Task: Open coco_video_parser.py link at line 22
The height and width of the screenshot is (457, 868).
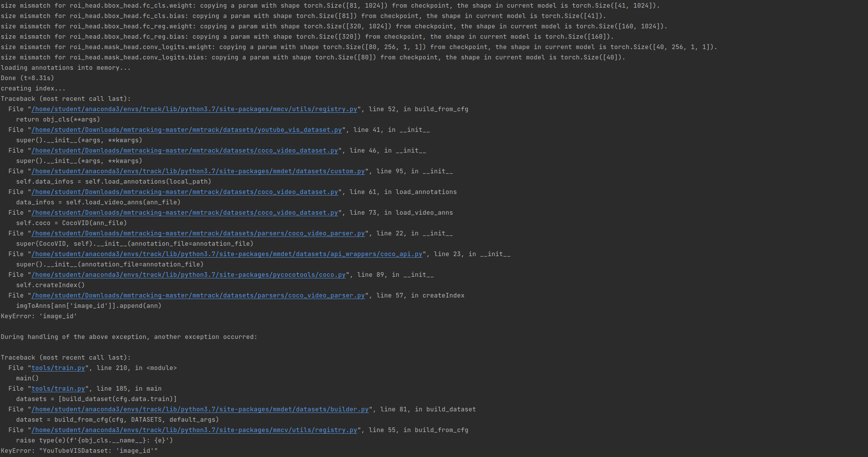Action: 198,233
